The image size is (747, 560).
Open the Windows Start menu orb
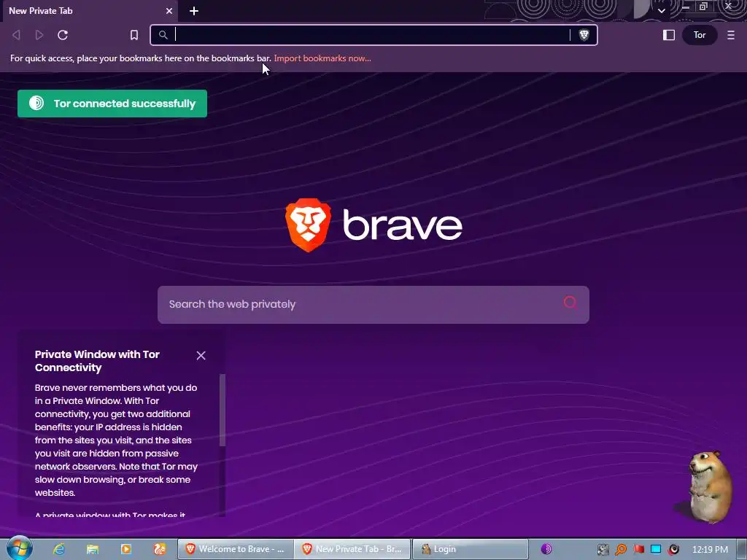[x=19, y=548]
